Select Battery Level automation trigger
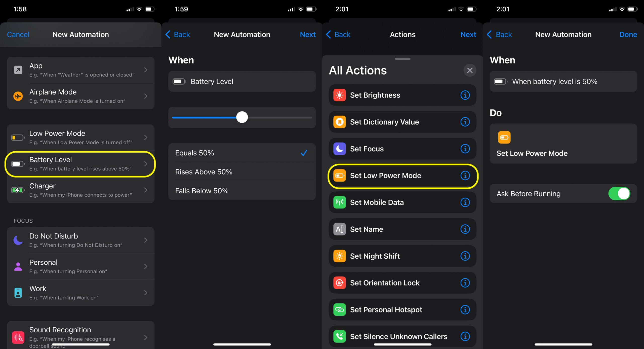Viewport: 644px width, 349px height. pos(81,163)
